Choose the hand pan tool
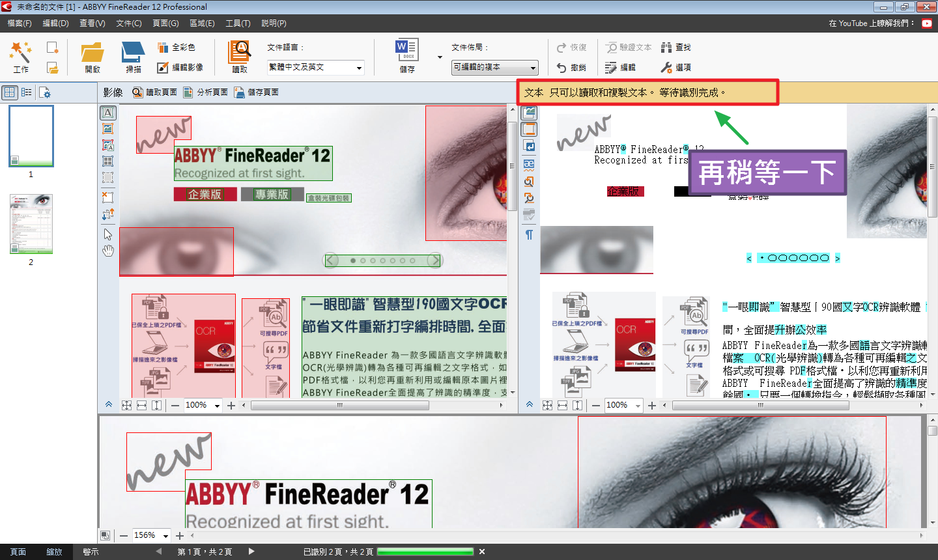Screen dimensions: 938x560 (108, 251)
